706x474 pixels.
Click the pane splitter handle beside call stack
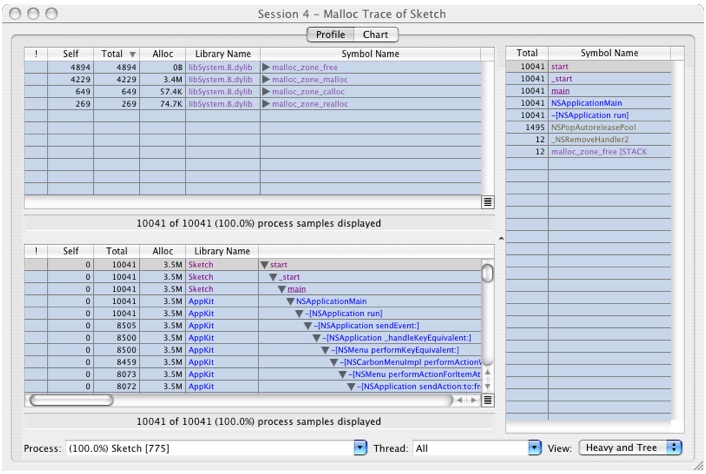coord(501,239)
